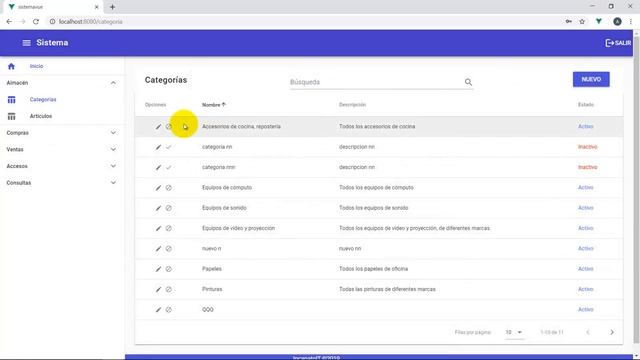Viewport: 640px width, 360px height.
Task: Sort table by Nombre column
Action: click(213, 105)
